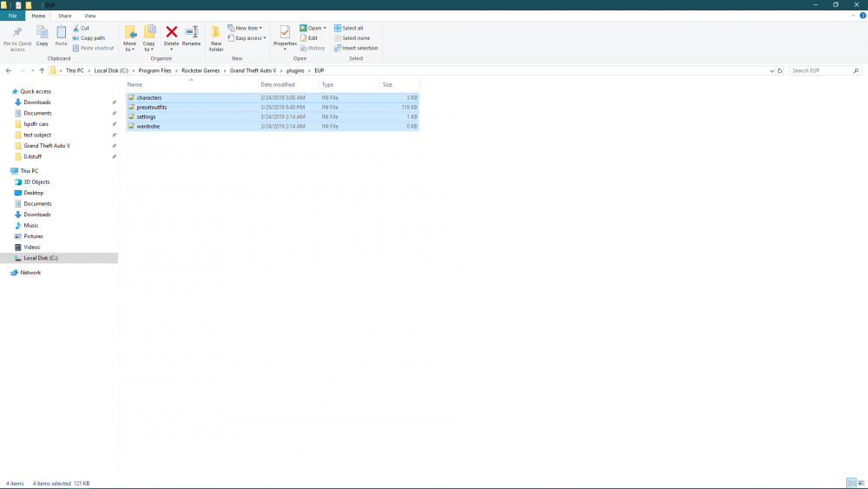868x489 pixels.
Task: Open the Share ribbon tab
Action: pos(65,16)
